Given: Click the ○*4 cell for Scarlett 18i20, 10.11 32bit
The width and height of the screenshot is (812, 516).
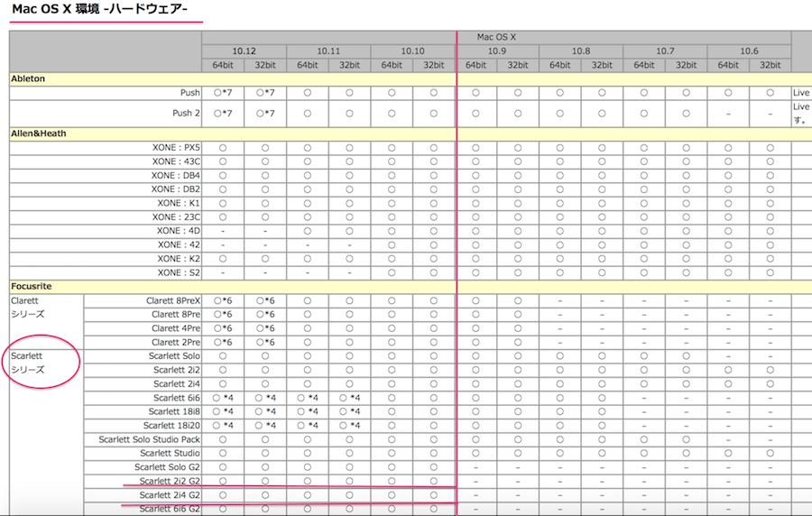Looking at the screenshot, I should pos(349,426).
